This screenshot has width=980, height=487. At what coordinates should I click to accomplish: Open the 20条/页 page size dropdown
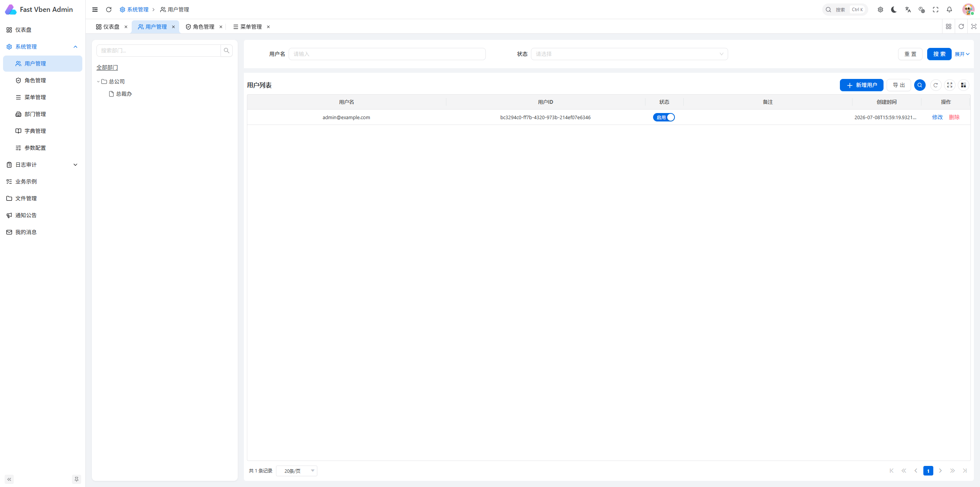pyautogui.click(x=297, y=471)
